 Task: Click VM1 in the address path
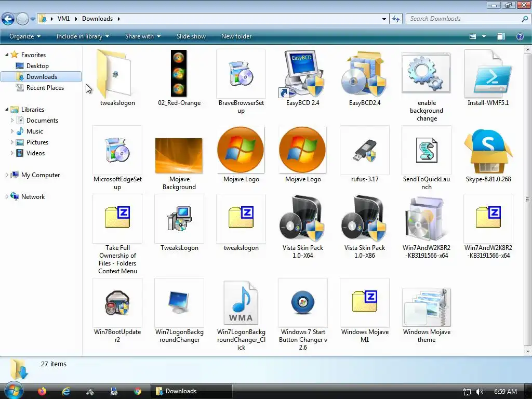(63, 19)
